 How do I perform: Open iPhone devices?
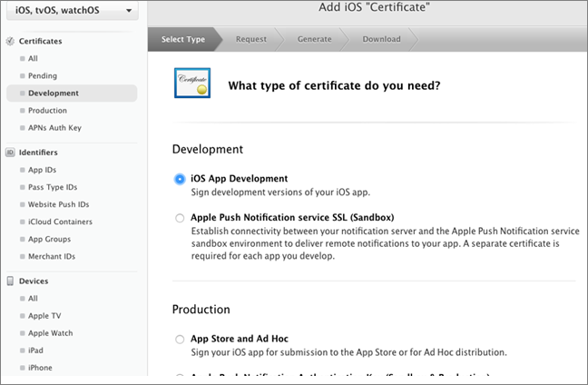point(40,368)
